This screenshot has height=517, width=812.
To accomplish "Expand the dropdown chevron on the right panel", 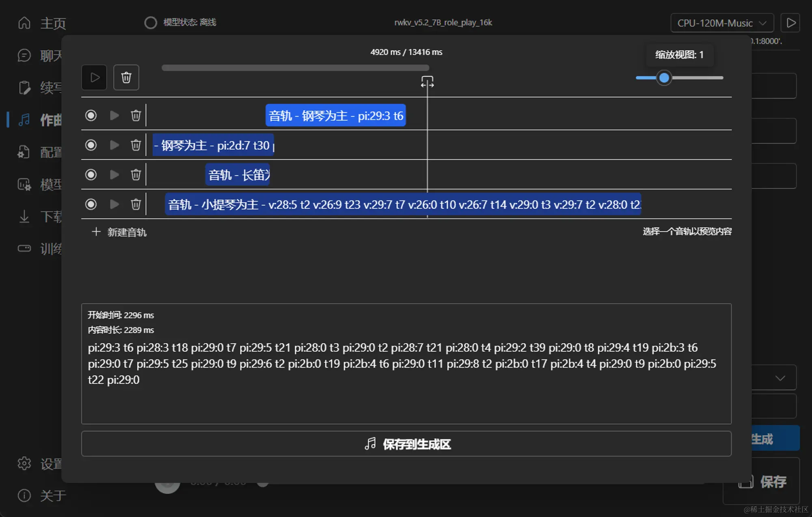I will [780, 378].
